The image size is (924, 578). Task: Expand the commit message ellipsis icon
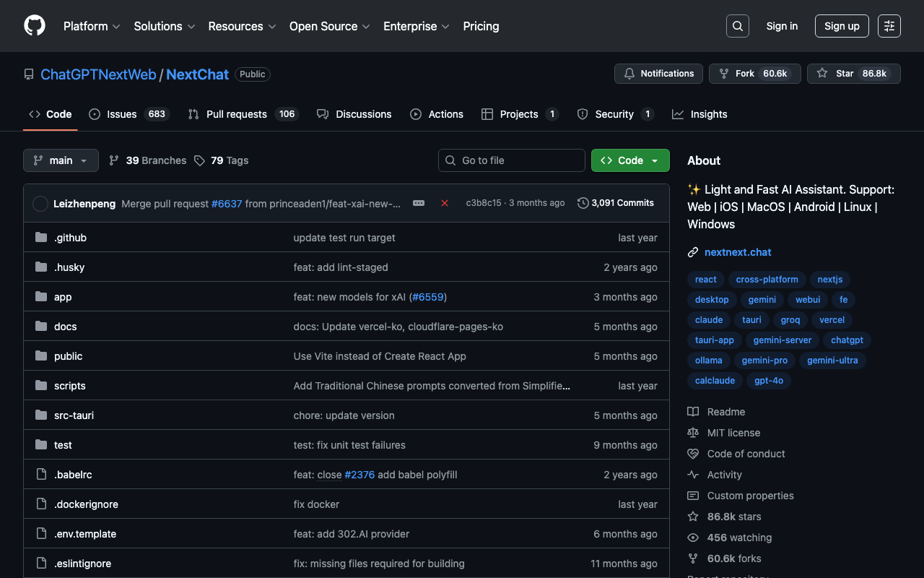tap(419, 203)
